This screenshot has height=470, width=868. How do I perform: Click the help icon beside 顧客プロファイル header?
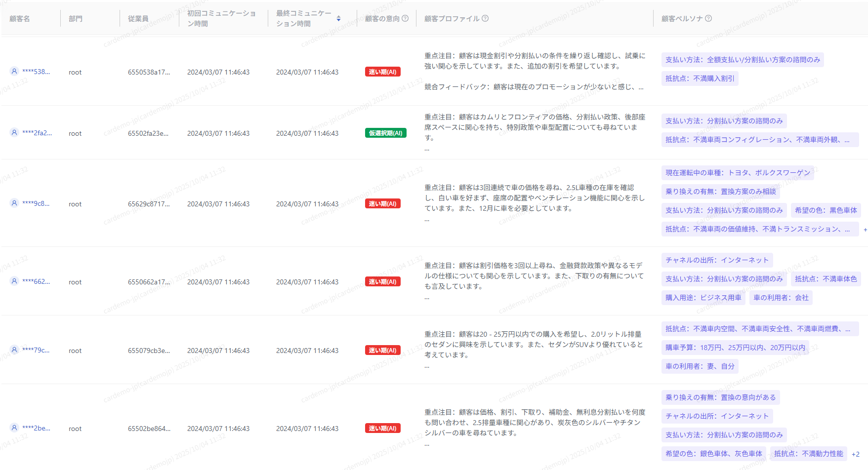tap(485, 18)
